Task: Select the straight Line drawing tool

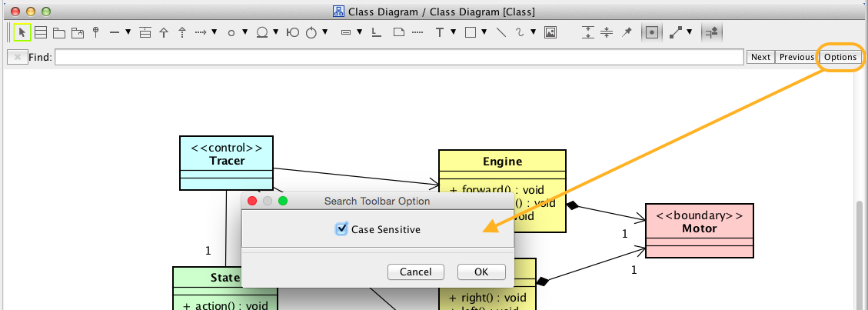Action: pyautogui.click(x=501, y=32)
